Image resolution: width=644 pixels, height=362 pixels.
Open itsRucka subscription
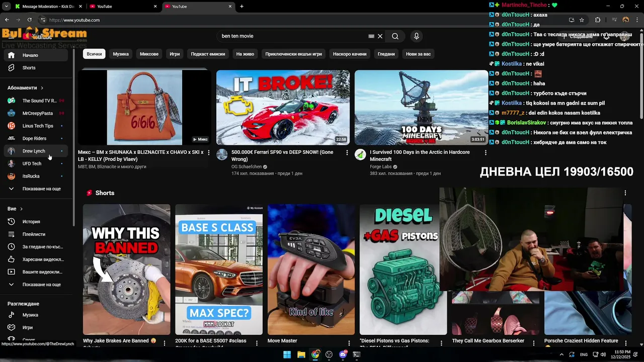click(36, 176)
